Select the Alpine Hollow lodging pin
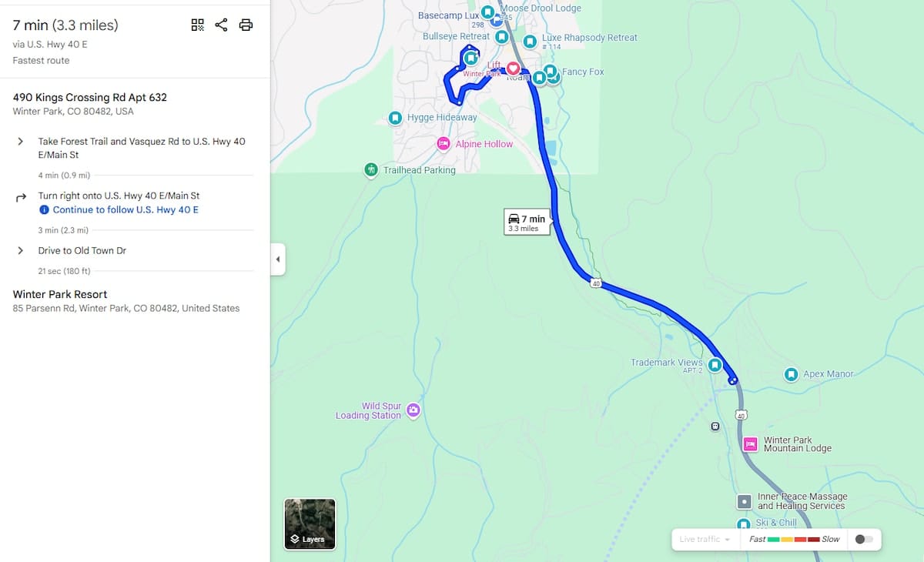Screen dimensions: 924x562 [444, 144]
